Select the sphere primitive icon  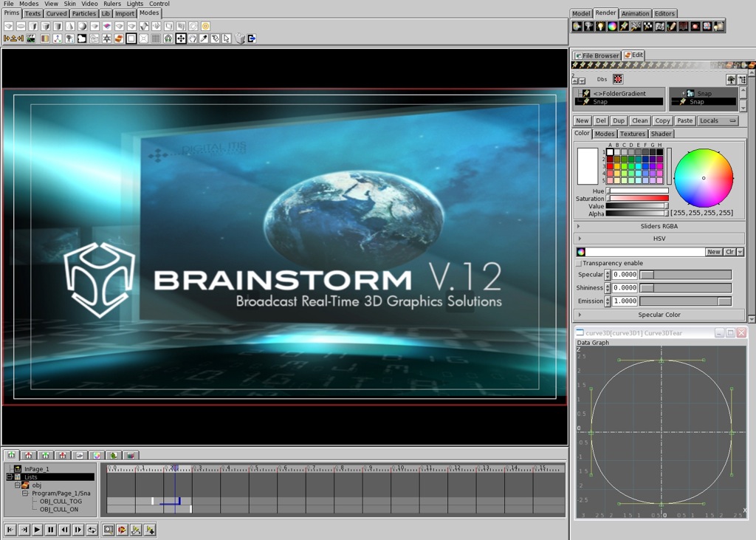(x=83, y=26)
